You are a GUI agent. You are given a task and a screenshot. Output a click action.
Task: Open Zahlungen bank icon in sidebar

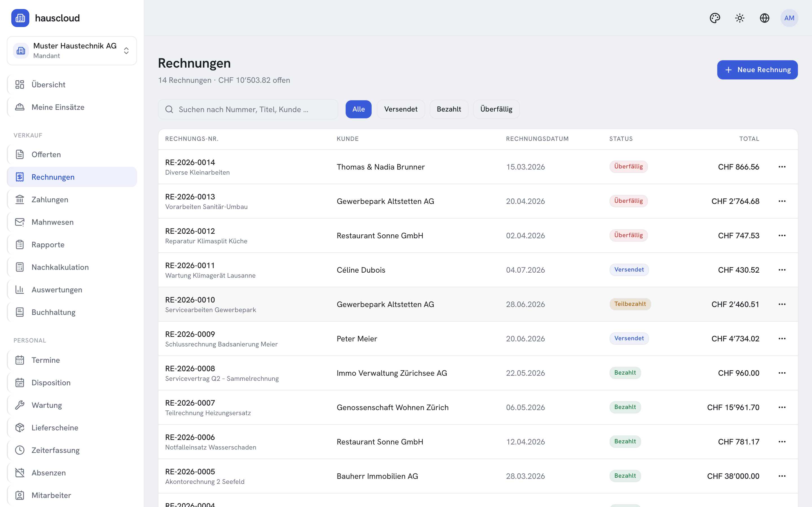(20, 199)
